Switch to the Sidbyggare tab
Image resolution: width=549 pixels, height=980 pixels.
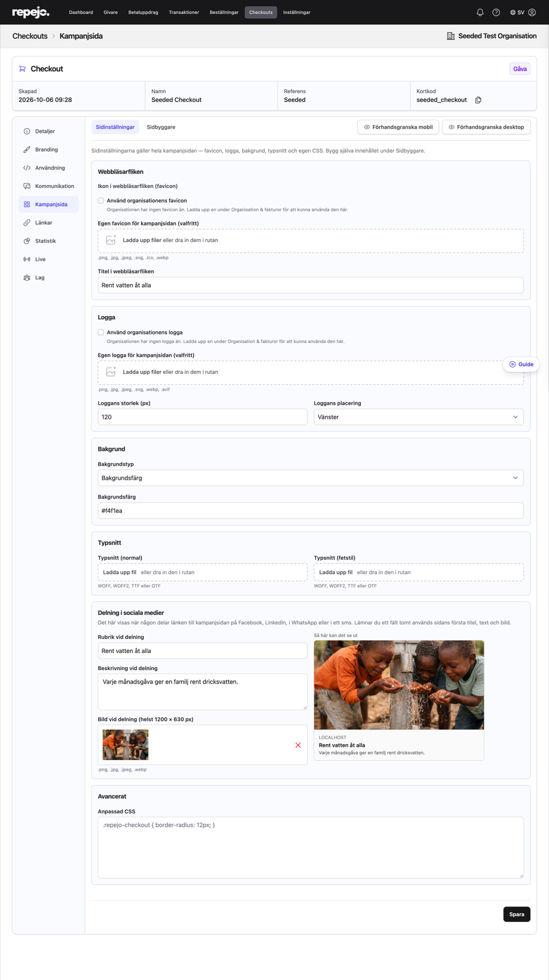coord(161,127)
